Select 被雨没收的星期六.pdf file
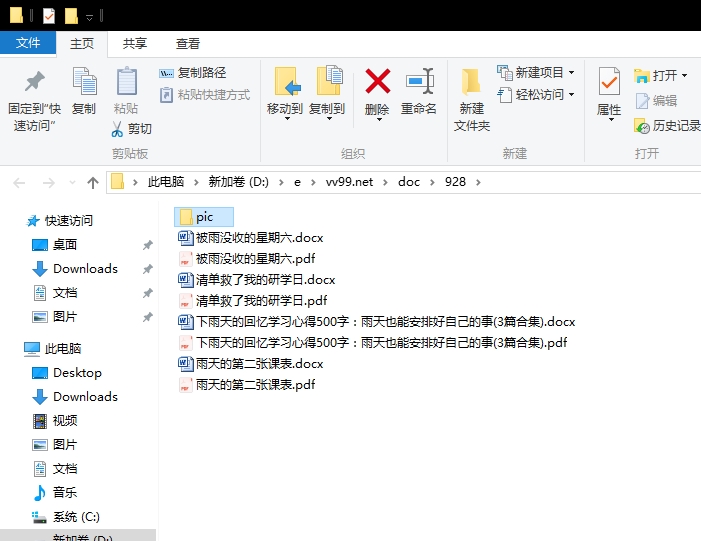Viewport: 701px width, 541px height. [x=247, y=259]
